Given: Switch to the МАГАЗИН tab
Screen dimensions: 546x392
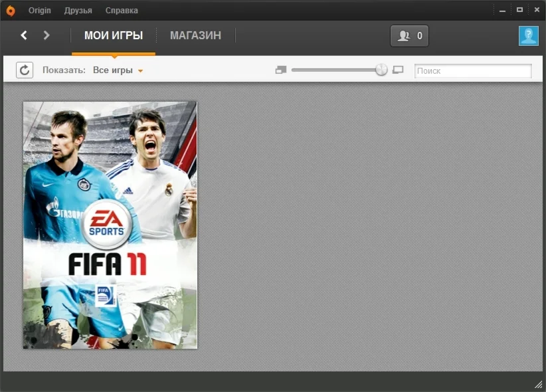Looking at the screenshot, I should [x=195, y=36].
